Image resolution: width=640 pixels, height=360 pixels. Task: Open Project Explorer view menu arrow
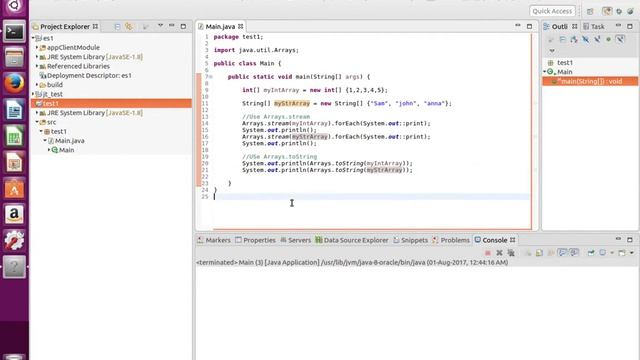point(160,26)
